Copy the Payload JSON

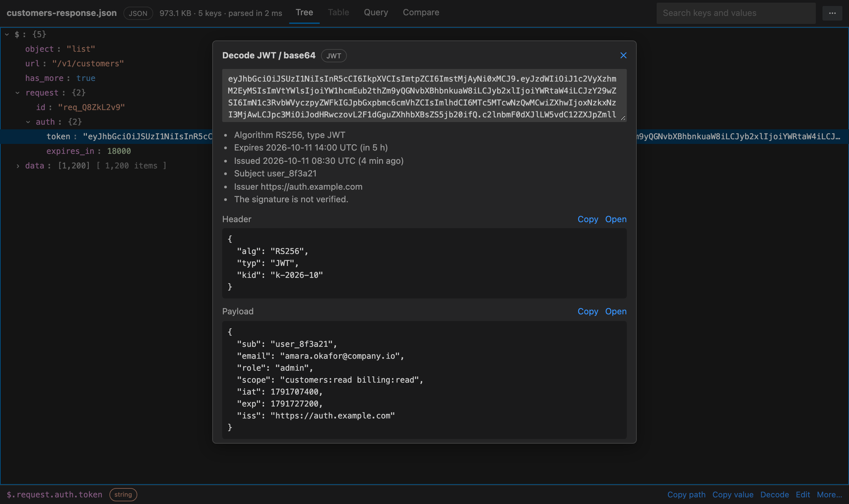tap(588, 311)
